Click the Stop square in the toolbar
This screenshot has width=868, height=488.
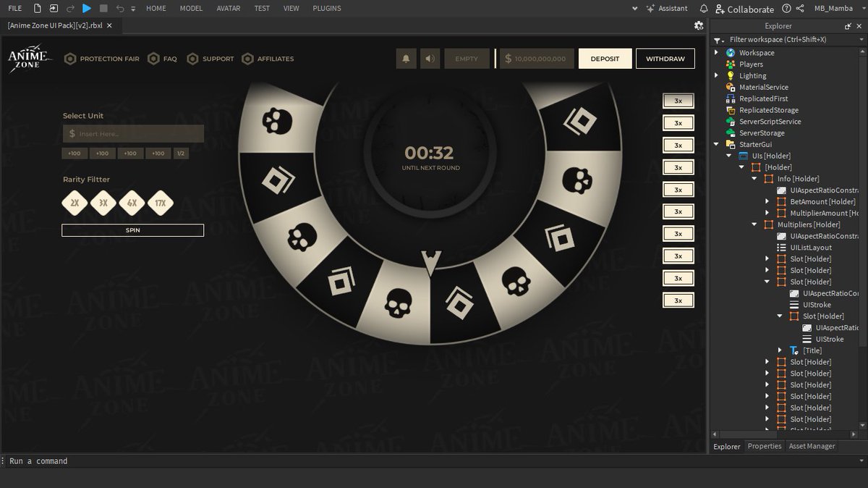tap(103, 9)
